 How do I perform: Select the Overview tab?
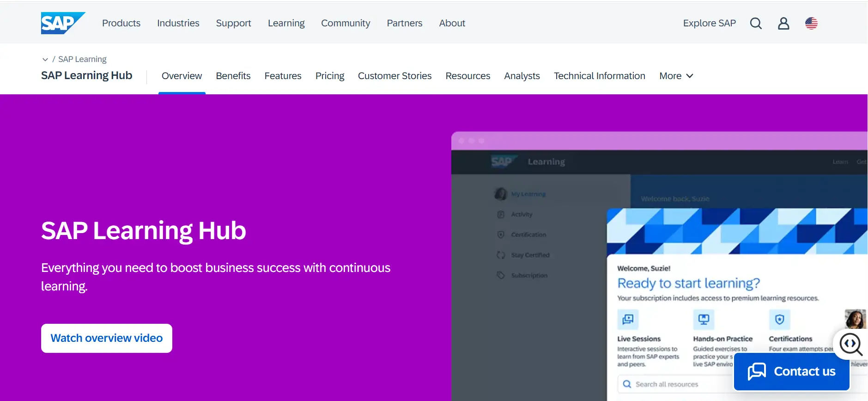(182, 76)
